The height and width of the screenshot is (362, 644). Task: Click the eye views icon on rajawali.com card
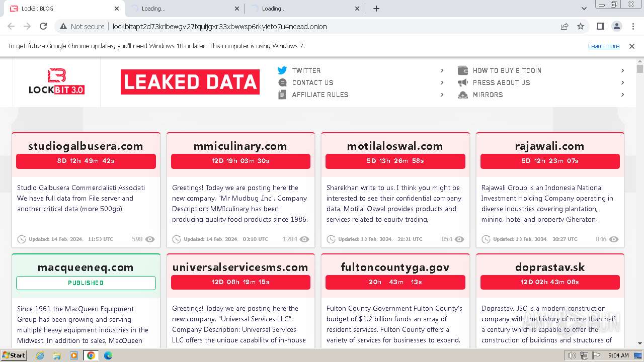(x=614, y=239)
